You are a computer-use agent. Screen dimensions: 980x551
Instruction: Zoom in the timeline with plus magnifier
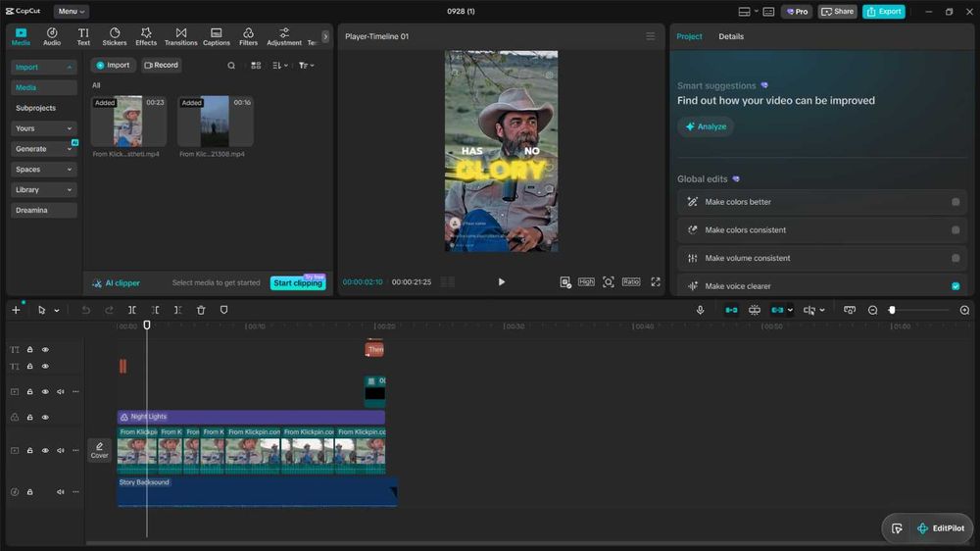pos(964,310)
